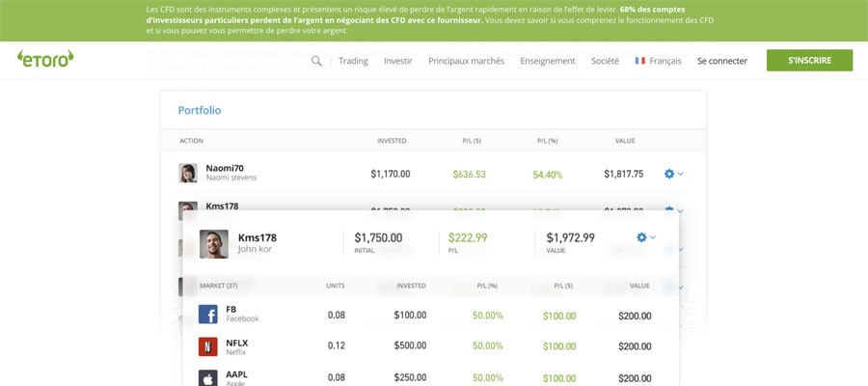
Task: Click the VALUE header in Portfolio table
Action: coord(625,141)
